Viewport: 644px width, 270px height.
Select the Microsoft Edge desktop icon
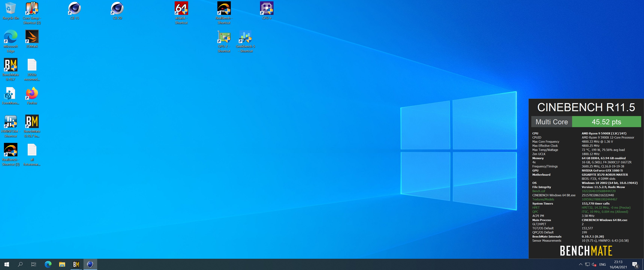(x=10, y=41)
